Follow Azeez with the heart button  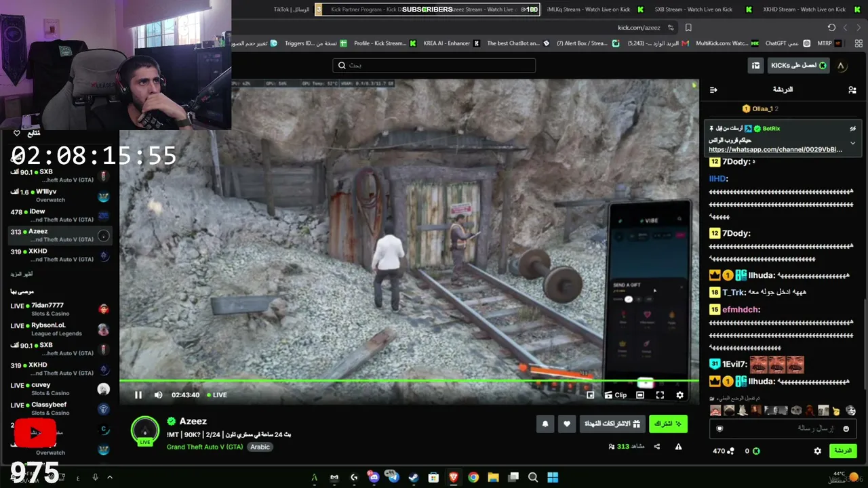tap(567, 424)
